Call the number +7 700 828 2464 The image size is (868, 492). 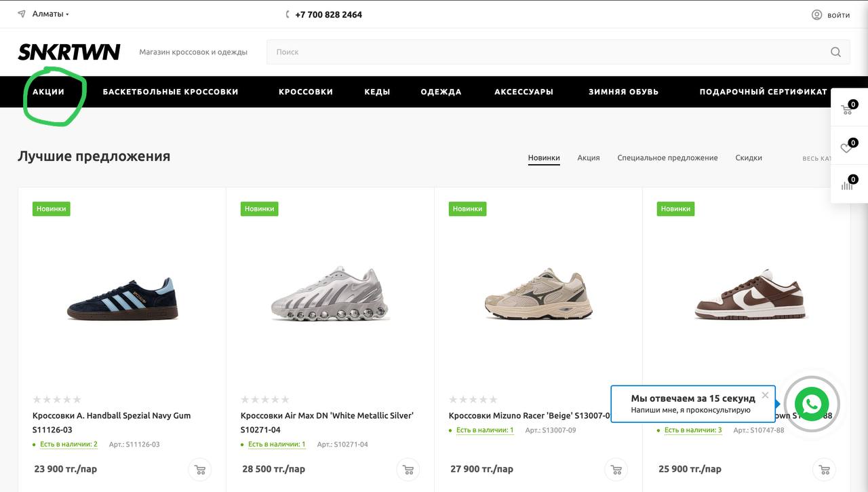[x=328, y=14]
